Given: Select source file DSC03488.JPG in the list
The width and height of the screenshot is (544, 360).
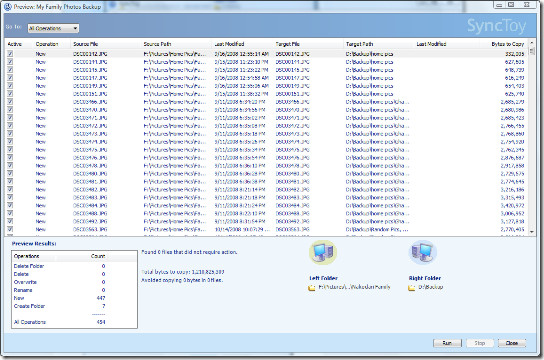Looking at the screenshot, I should point(90,213).
